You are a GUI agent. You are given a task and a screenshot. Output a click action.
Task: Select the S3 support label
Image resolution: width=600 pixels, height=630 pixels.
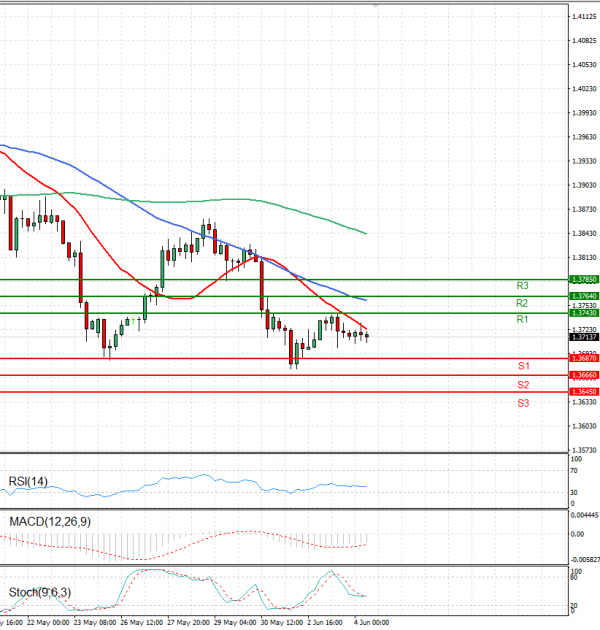tap(523, 403)
